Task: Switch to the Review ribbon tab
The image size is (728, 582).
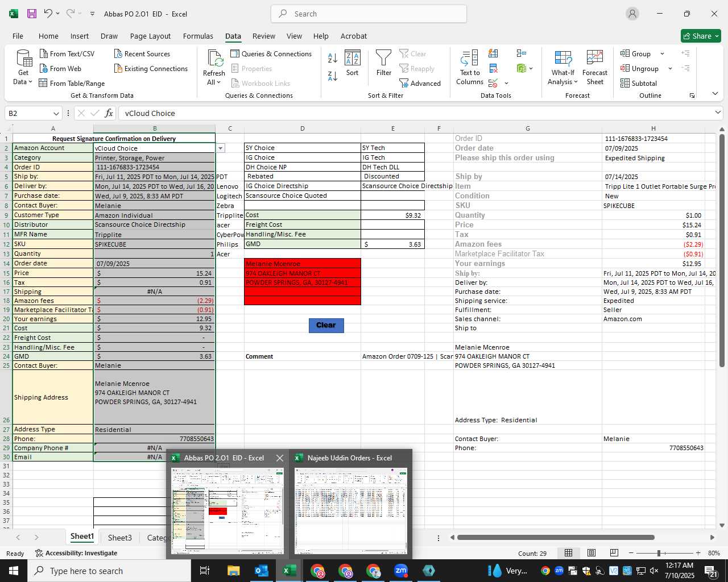Action: tap(264, 36)
